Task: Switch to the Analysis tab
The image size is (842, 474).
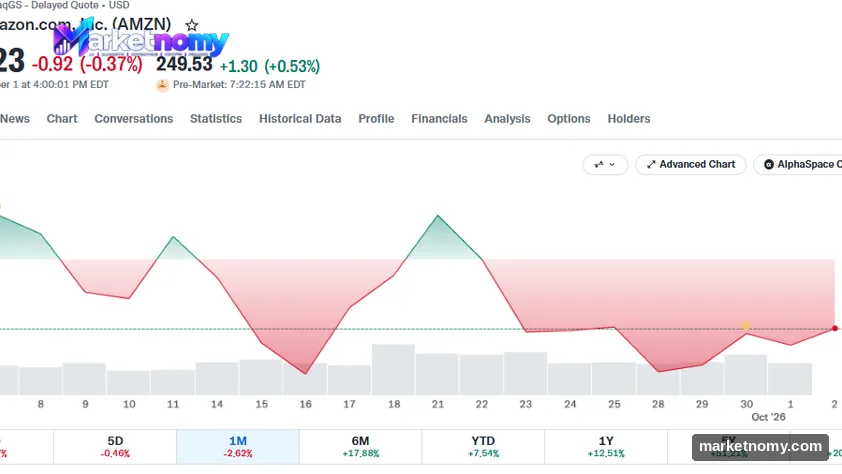Action: tap(507, 119)
